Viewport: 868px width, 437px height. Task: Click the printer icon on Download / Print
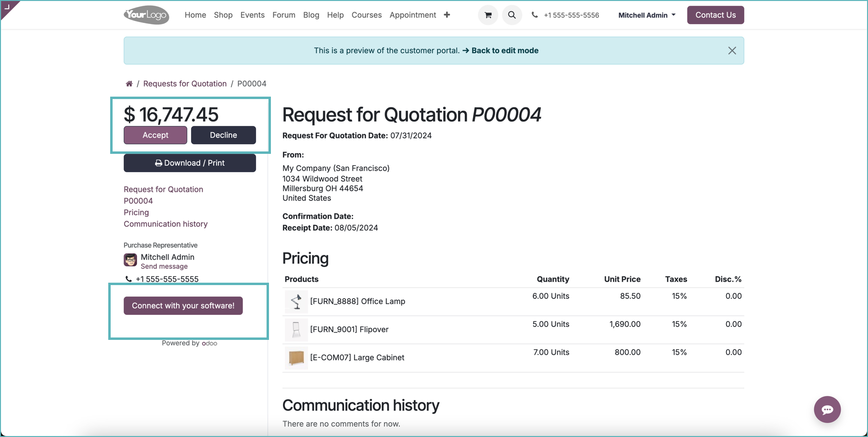point(159,163)
